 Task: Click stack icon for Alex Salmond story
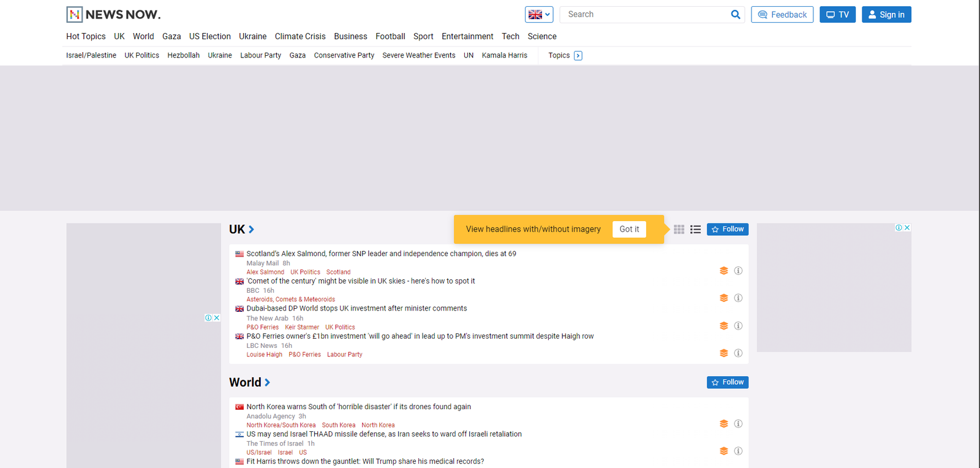point(723,271)
